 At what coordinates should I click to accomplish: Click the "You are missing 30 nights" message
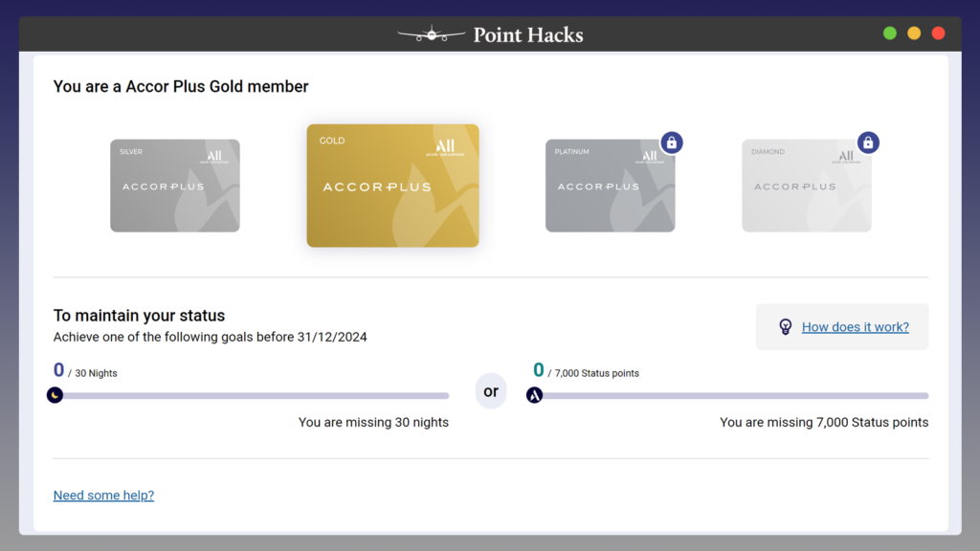(x=373, y=422)
